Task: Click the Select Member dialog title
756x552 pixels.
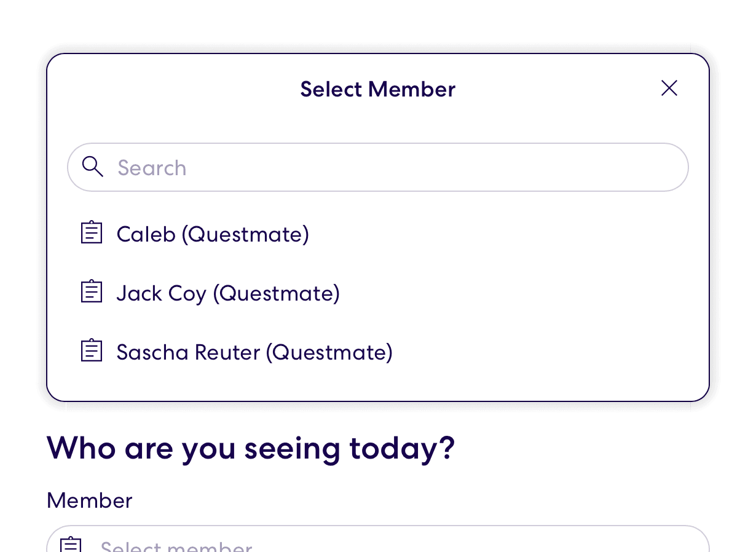Action: pyautogui.click(x=377, y=89)
